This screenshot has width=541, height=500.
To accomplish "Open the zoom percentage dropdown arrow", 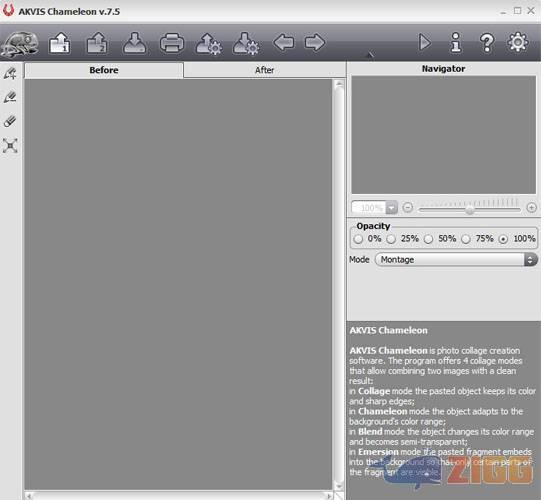I will (x=392, y=208).
